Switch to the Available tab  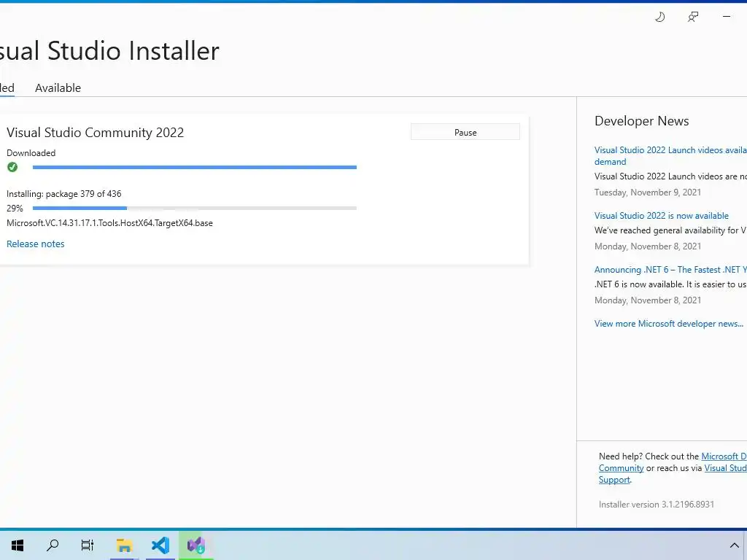pos(58,88)
